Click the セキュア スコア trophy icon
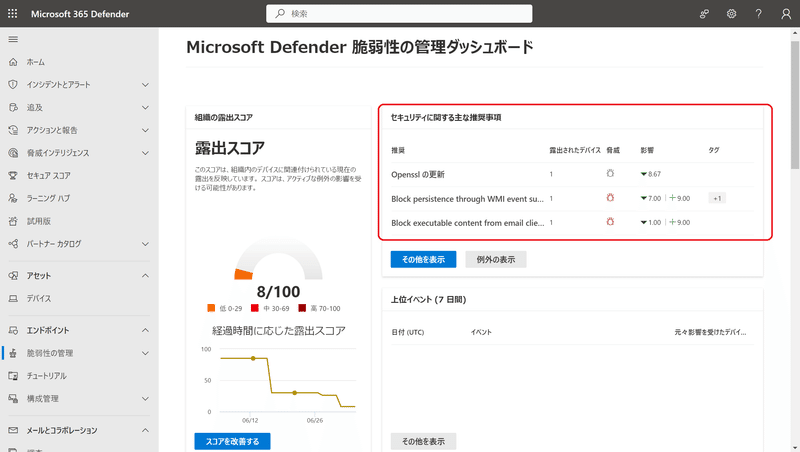The image size is (800, 452). (13, 175)
